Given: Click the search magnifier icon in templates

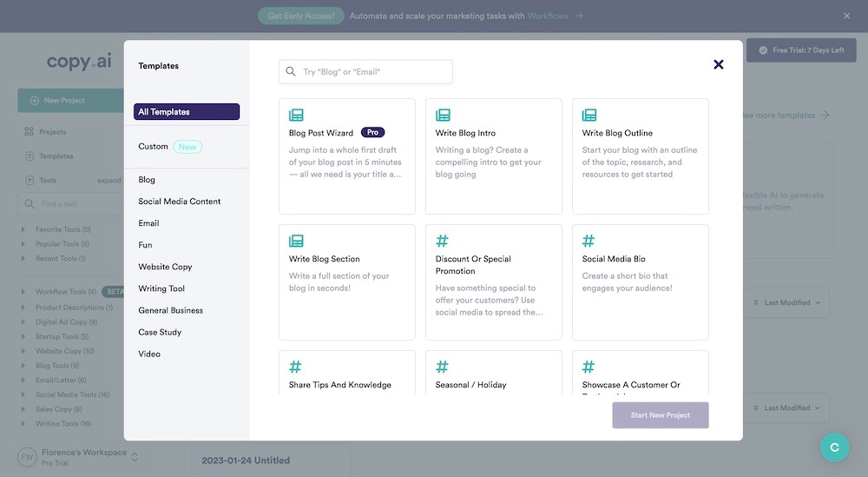Looking at the screenshot, I should [292, 72].
